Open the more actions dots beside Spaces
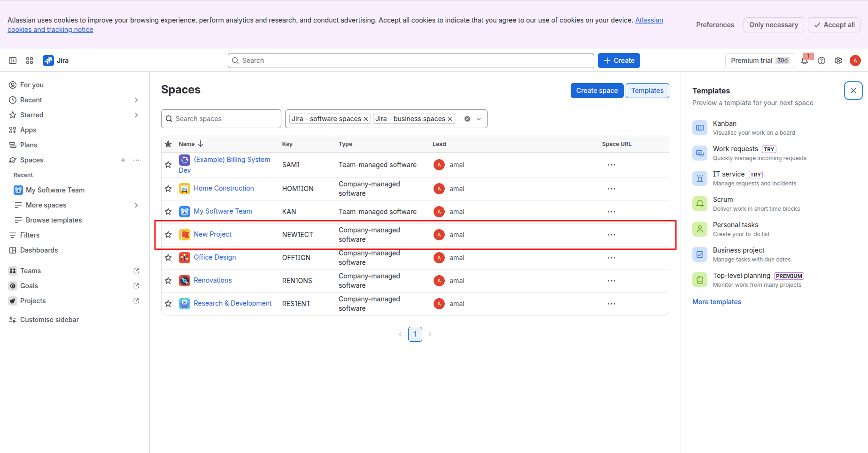Screen dimensions: 868x453 (x=136, y=160)
